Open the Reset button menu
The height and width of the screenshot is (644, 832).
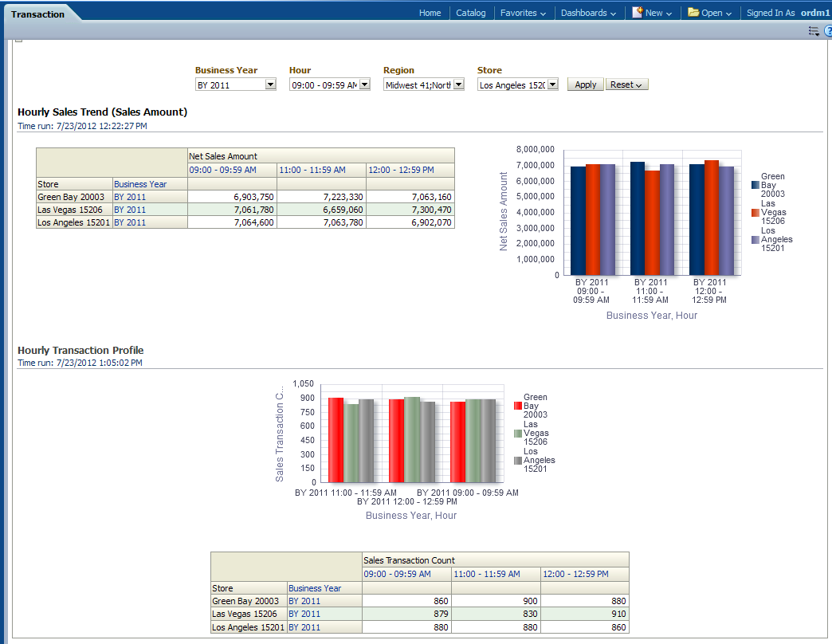tap(627, 84)
